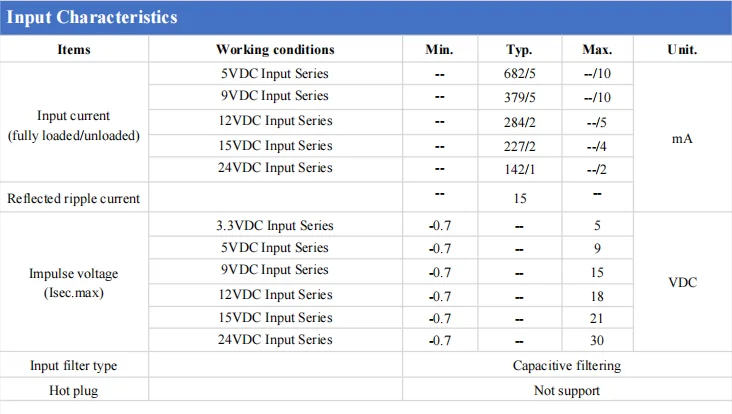
Task: Select the "Capacitive filtering" value
Action: 567,366
